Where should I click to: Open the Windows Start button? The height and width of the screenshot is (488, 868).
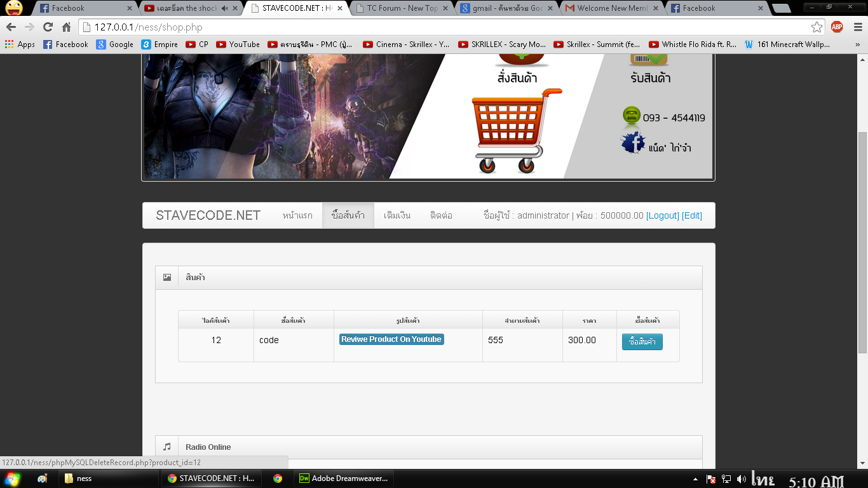point(12,478)
